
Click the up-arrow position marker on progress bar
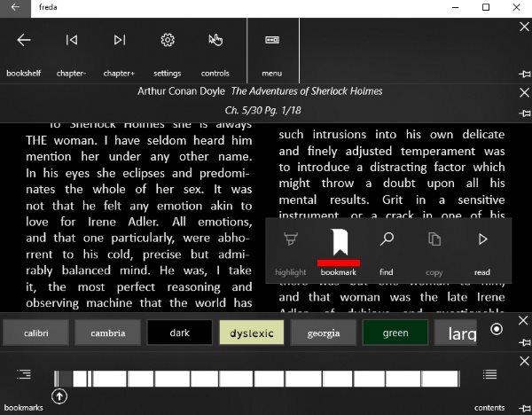click(x=59, y=396)
